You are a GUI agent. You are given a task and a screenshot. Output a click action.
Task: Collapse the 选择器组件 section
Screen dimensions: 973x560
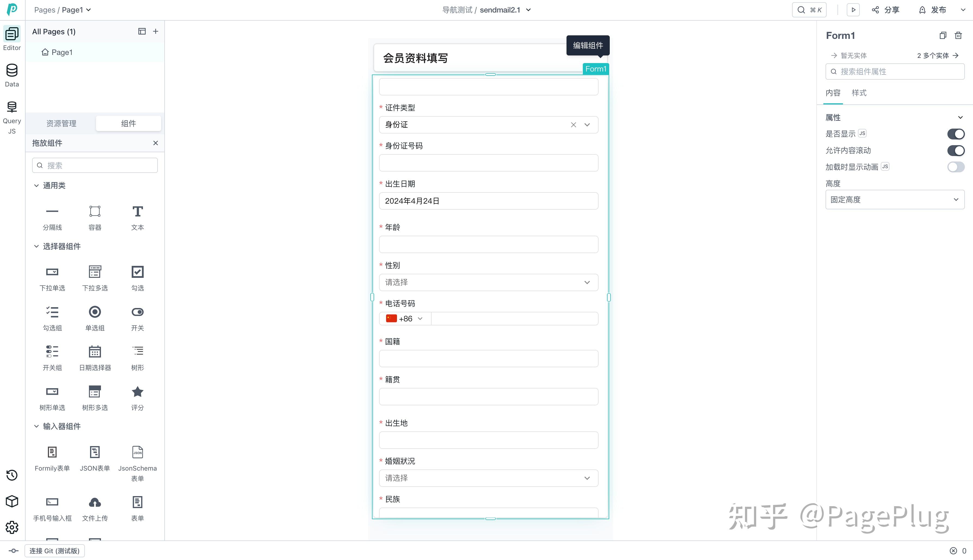36,246
